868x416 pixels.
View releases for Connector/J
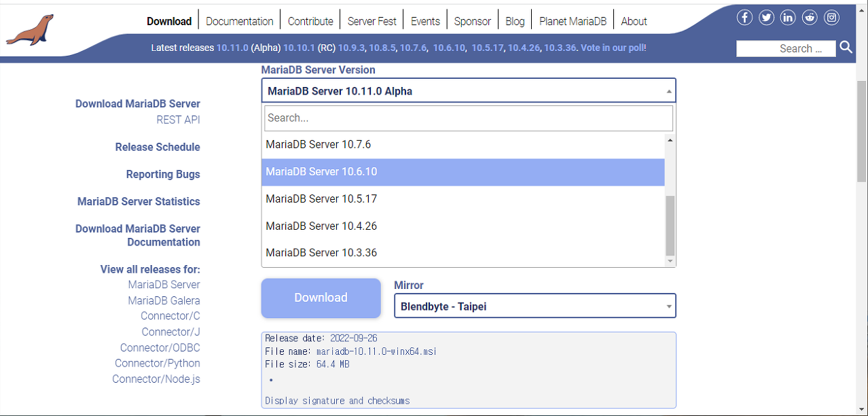click(x=170, y=332)
